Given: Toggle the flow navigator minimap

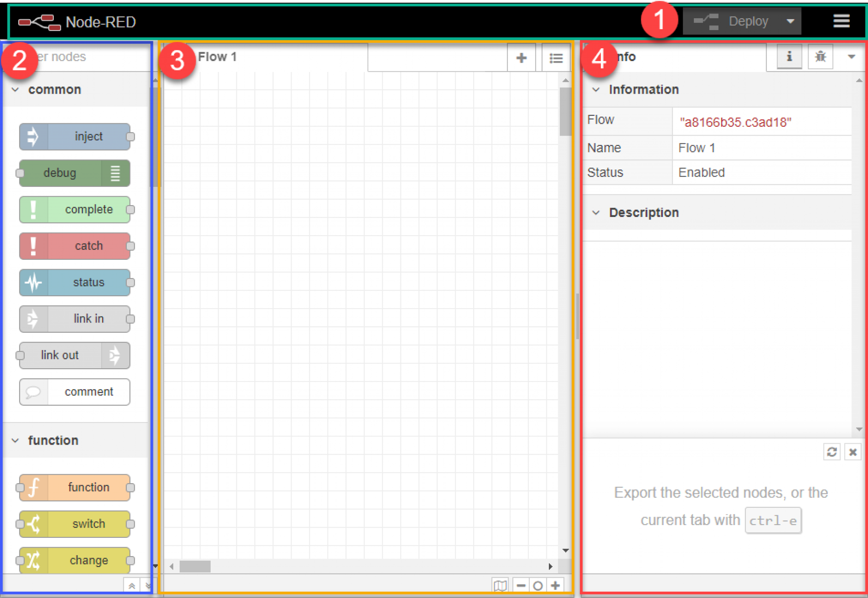Looking at the screenshot, I should click(501, 585).
